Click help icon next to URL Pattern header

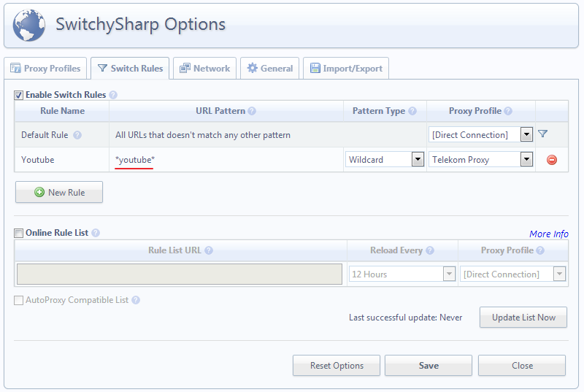pyautogui.click(x=252, y=111)
